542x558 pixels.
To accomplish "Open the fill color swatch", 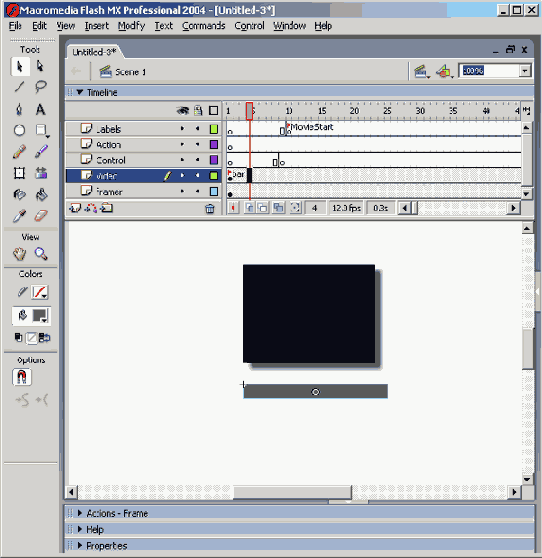I will 40,316.
